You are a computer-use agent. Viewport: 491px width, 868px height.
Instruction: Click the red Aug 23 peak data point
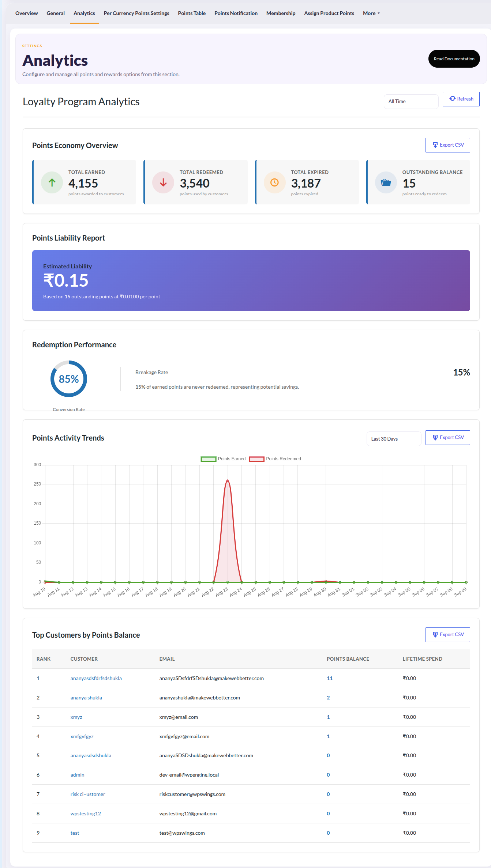click(228, 480)
